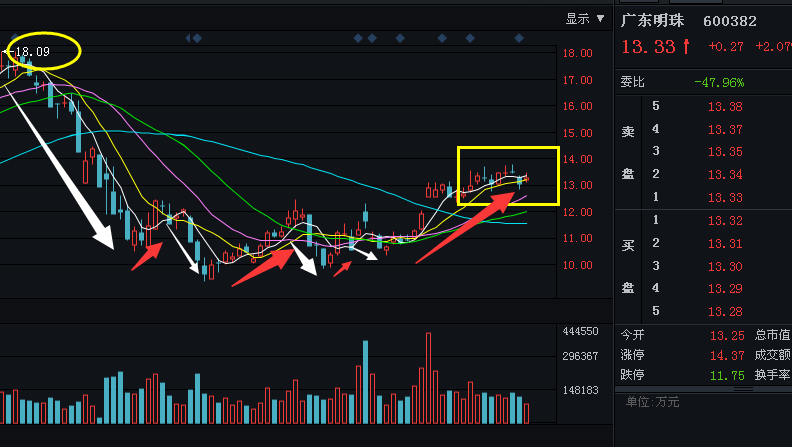The width and height of the screenshot is (792, 447).
Task: Click the 14.00 price axis label
Action: click(577, 159)
